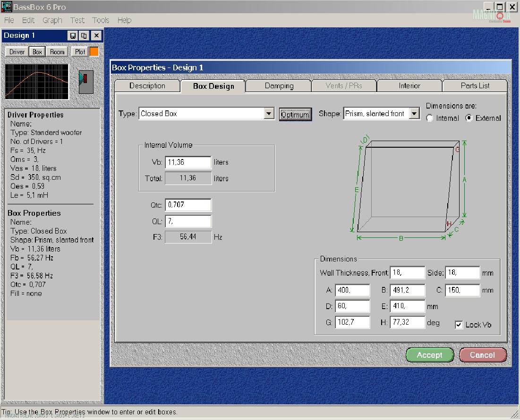Close the Design 1 panel
Screen dimensions: 520x420
click(x=96, y=35)
